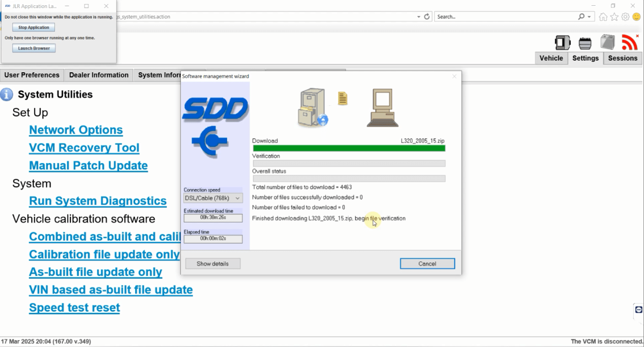Image resolution: width=644 pixels, height=347 pixels.
Task: Switch to the Settings tab
Action: (x=585, y=58)
